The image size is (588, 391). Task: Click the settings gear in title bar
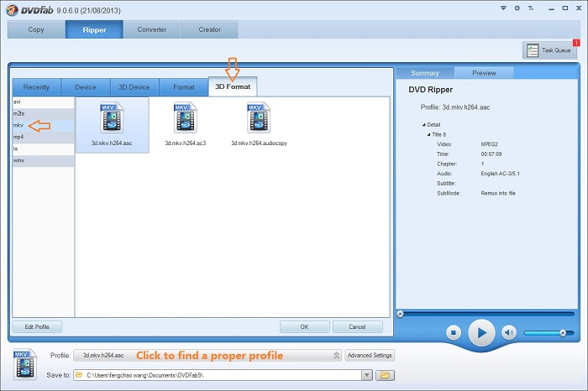coord(517,8)
